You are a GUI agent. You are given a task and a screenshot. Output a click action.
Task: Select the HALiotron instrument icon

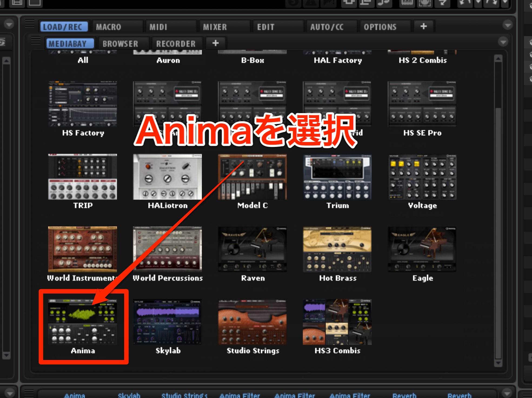click(167, 177)
